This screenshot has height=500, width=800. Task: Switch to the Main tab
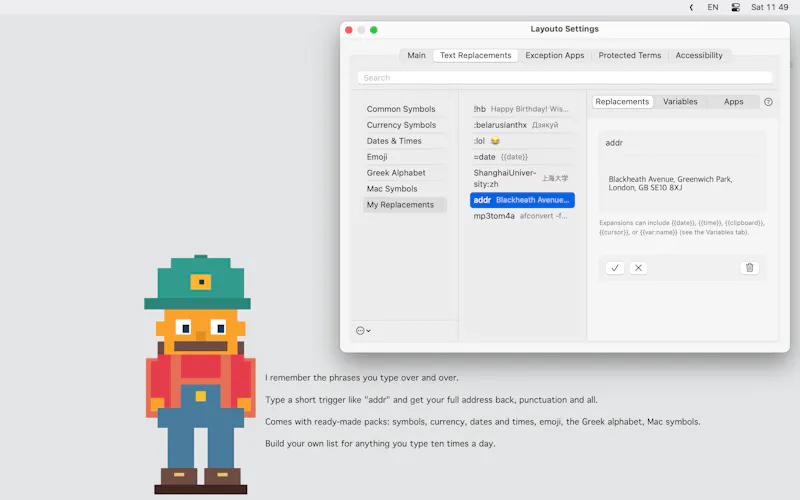pos(416,55)
